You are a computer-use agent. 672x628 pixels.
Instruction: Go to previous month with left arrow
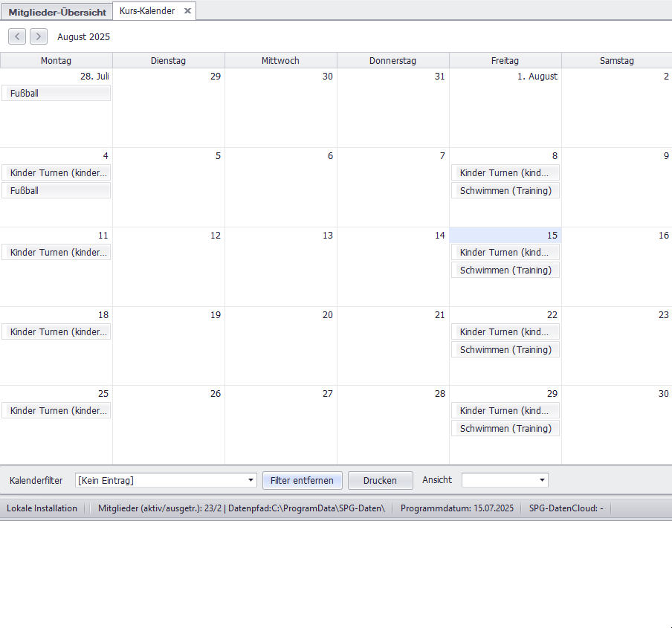pos(17,36)
